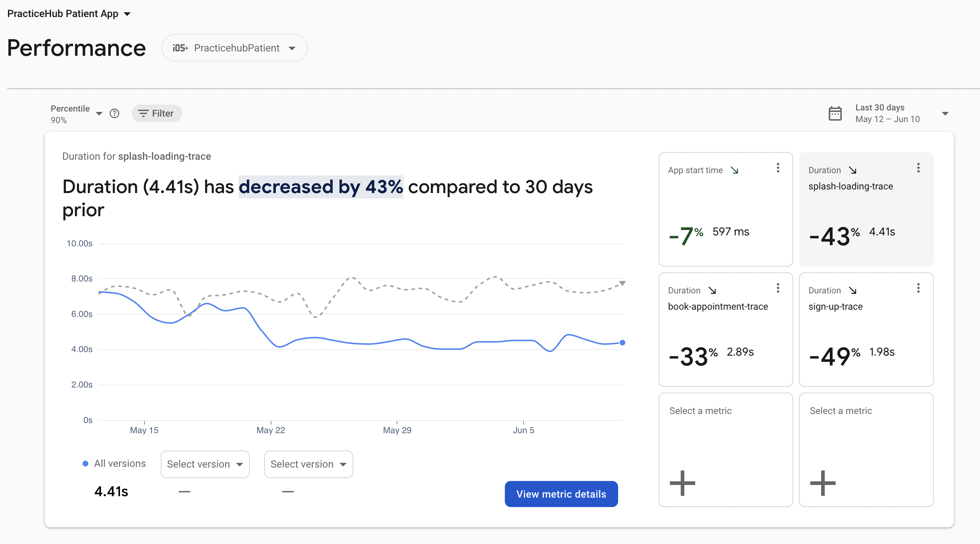Open splash-loading-trace card three-dot menu
The width and height of the screenshot is (980, 544).
pyautogui.click(x=918, y=168)
